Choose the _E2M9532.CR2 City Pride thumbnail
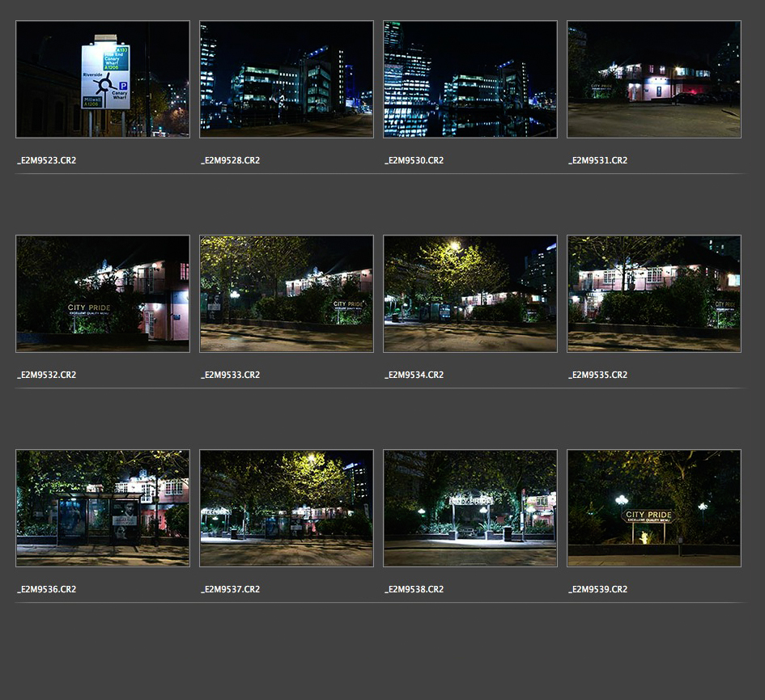The image size is (765, 700). click(103, 294)
